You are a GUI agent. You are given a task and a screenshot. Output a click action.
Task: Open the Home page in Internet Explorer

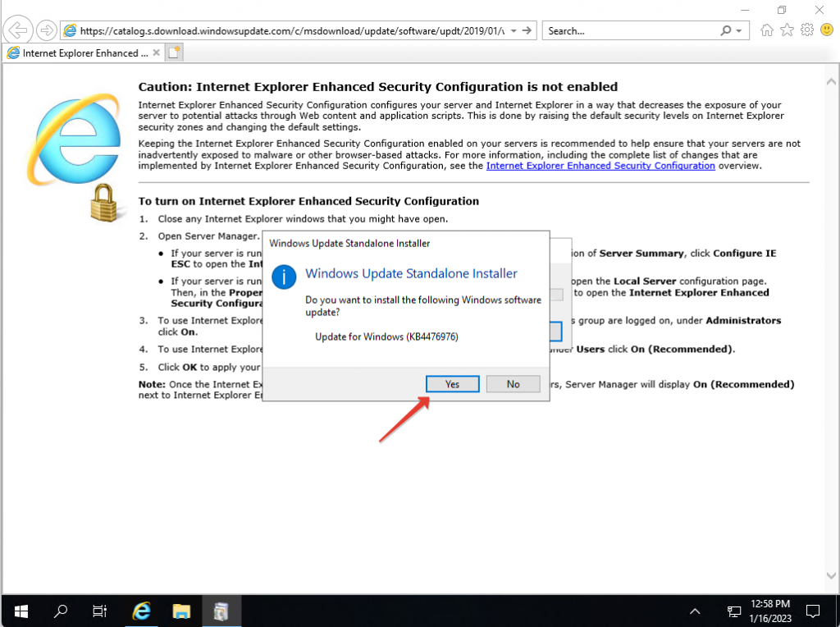tap(766, 30)
